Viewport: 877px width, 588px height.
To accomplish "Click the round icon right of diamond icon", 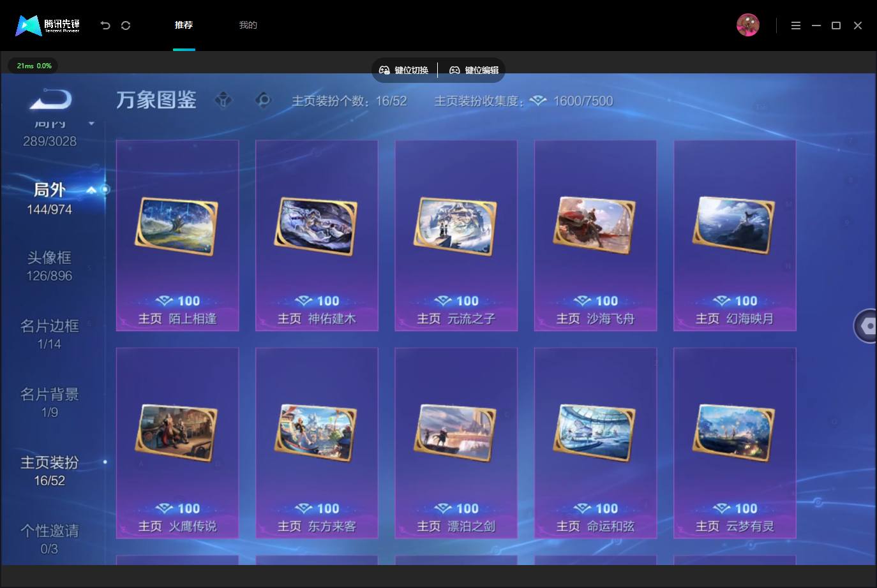I will click(262, 100).
